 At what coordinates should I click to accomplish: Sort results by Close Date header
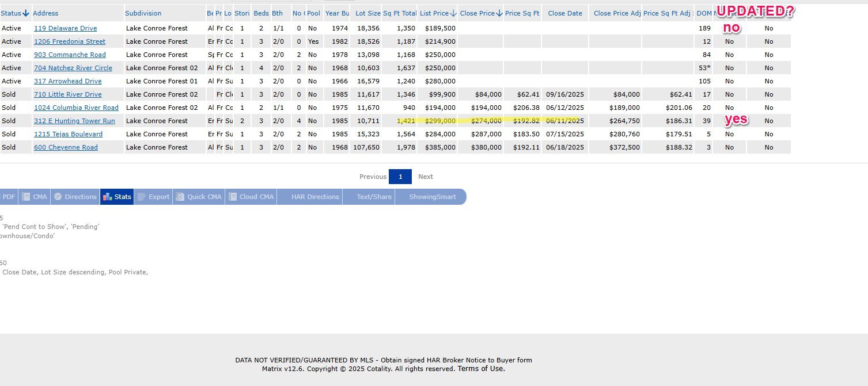coord(564,13)
